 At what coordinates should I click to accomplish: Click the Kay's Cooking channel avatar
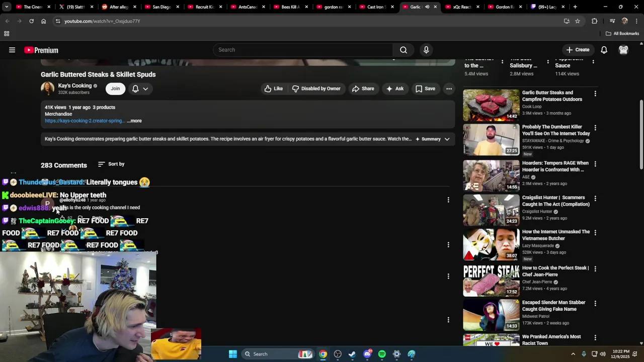point(47,88)
